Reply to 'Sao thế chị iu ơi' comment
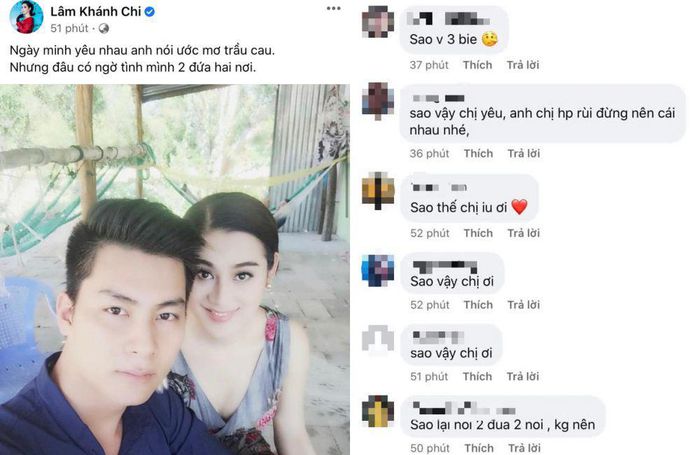The width and height of the screenshot is (700, 455). tap(524, 233)
